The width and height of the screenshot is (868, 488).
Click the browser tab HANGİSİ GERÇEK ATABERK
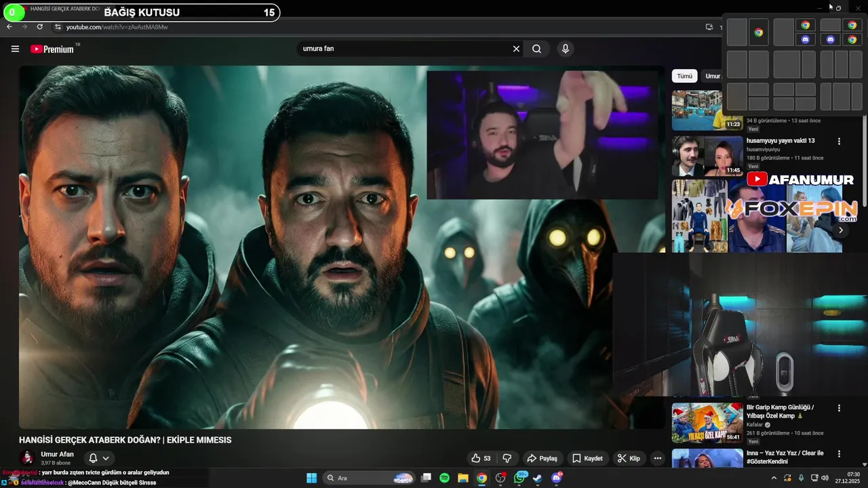coord(66,9)
